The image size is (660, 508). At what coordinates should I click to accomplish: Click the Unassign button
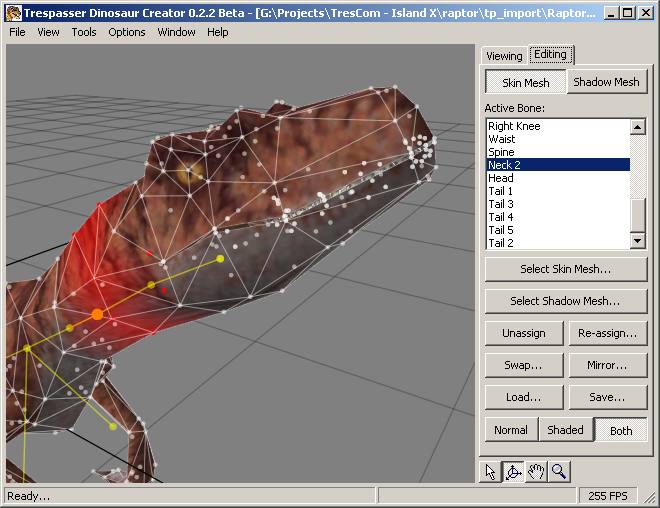(x=524, y=333)
